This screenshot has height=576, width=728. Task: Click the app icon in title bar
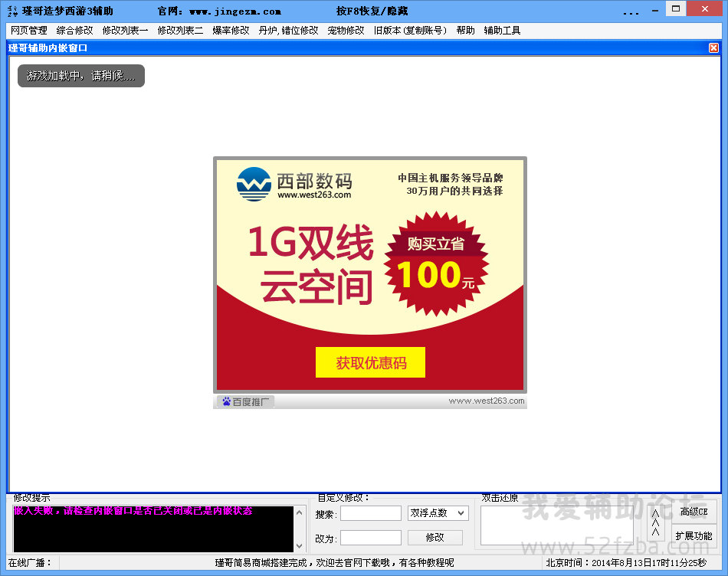pos(11,11)
